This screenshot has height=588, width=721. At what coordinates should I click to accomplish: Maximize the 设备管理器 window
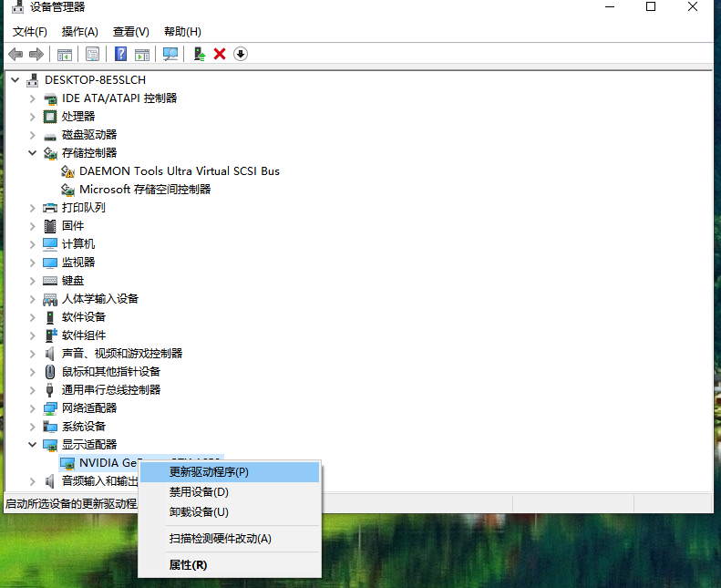(x=651, y=6)
